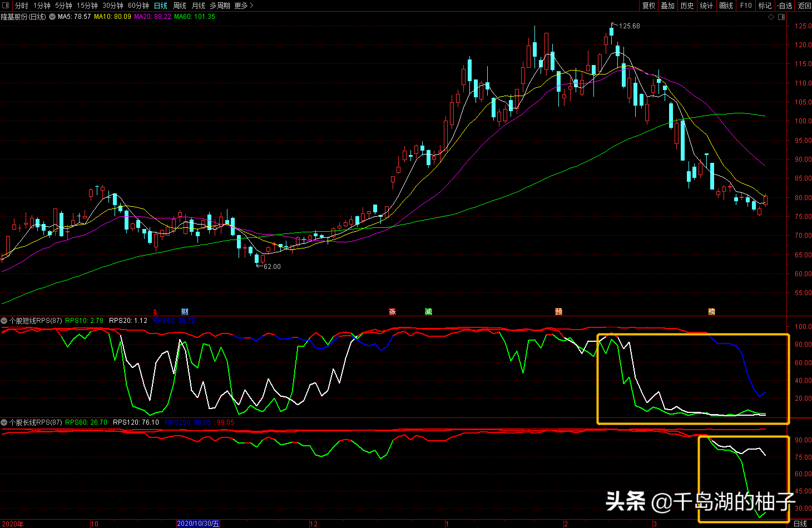The height and width of the screenshot is (528, 812).
Task: Expand the 个股长线RPS(87) indicator dropdown
Action: pyautogui.click(x=4, y=422)
